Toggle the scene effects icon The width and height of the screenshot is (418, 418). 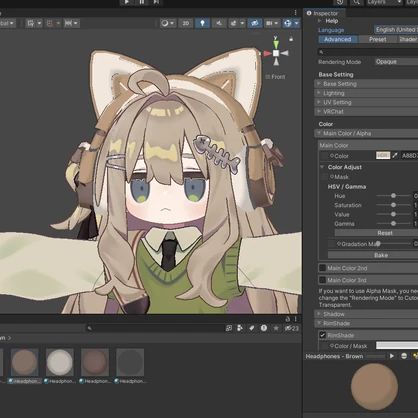point(234,23)
